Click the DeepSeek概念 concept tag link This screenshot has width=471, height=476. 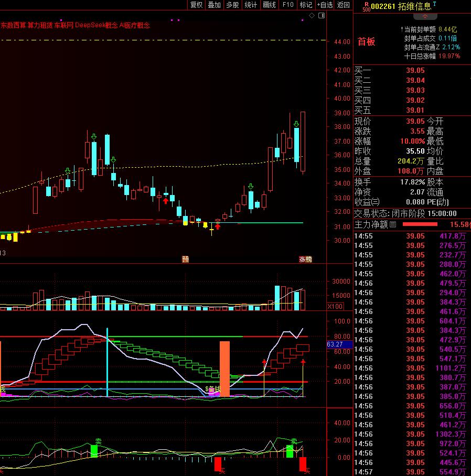click(x=97, y=25)
